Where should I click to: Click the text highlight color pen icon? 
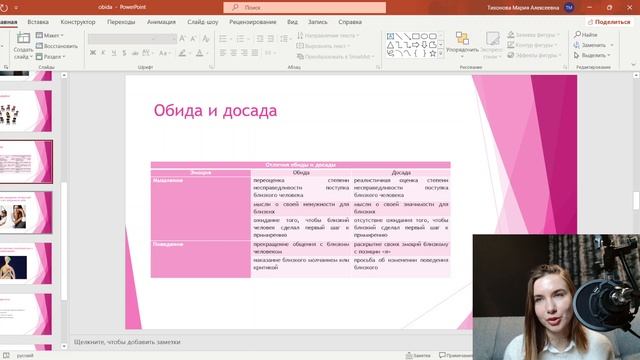coord(182,53)
